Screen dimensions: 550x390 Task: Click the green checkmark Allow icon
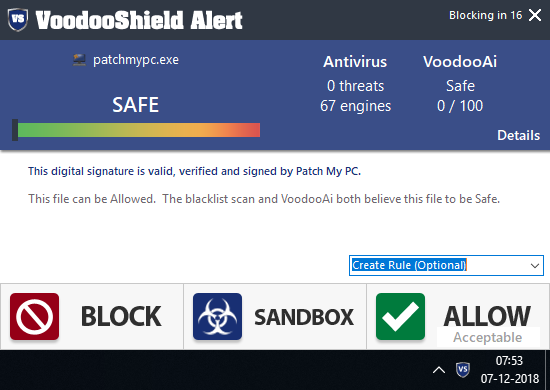(400, 317)
